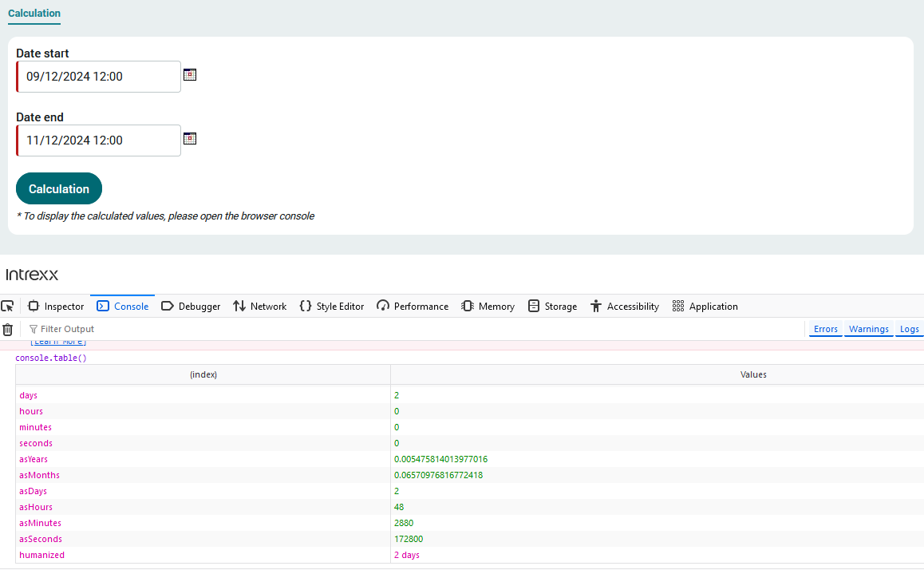
Task: Select the 'asSeconds' row index
Action: pyautogui.click(x=40, y=538)
